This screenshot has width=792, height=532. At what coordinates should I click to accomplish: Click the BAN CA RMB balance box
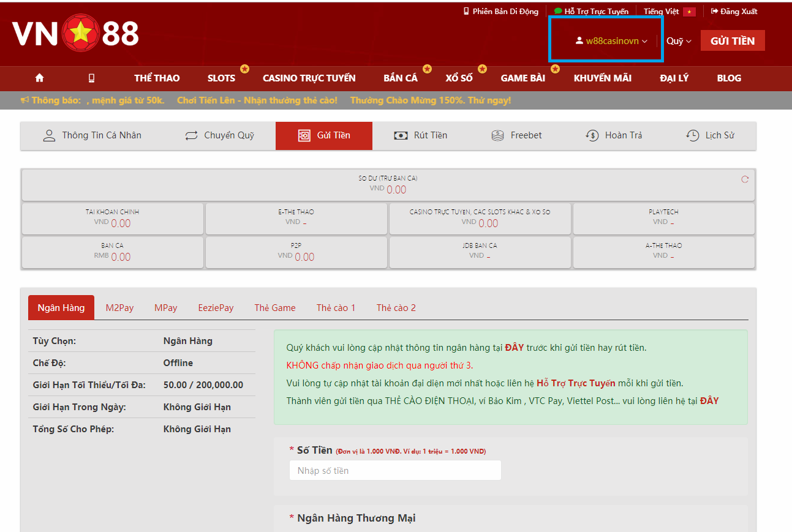112,252
